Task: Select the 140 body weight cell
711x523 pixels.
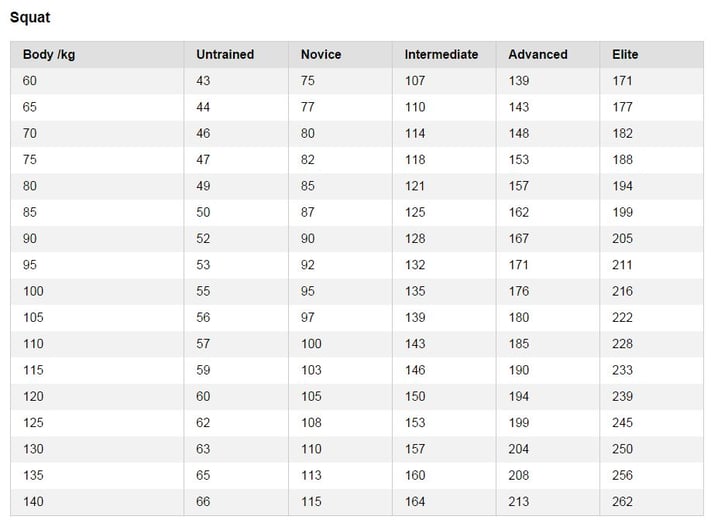Action: (x=33, y=502)
